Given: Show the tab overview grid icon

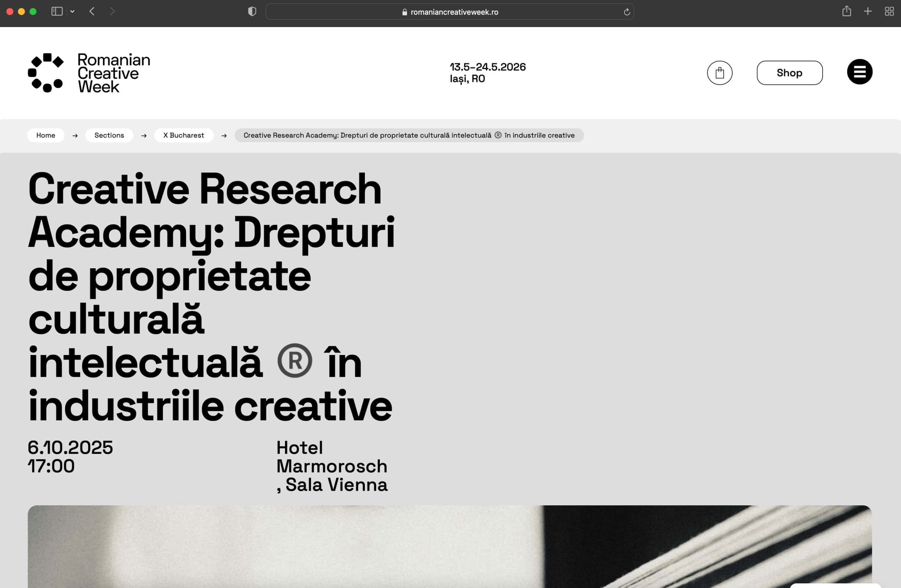Looking at the screenshot, I should [x=889, y=12].
